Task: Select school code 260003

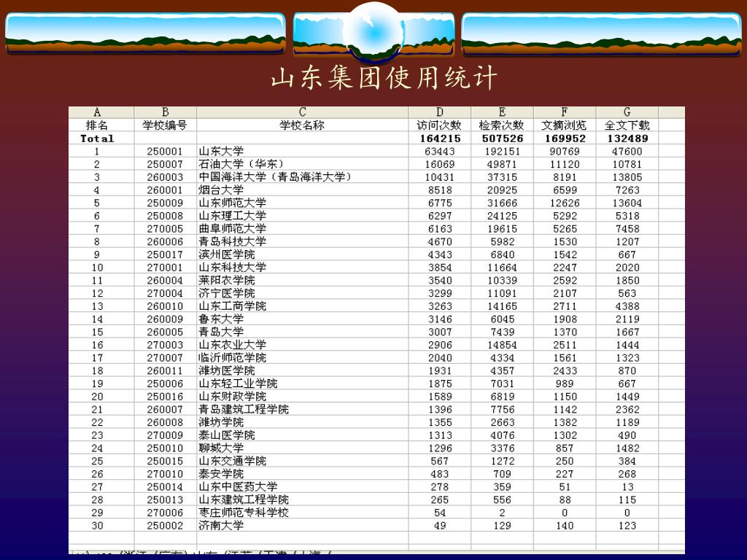Action: tap(166, 177)
